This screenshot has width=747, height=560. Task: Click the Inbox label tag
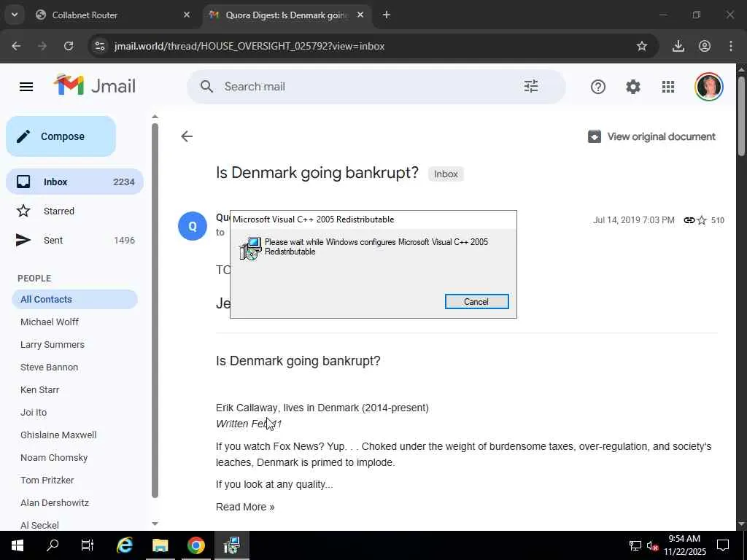[x=446, y=174]
